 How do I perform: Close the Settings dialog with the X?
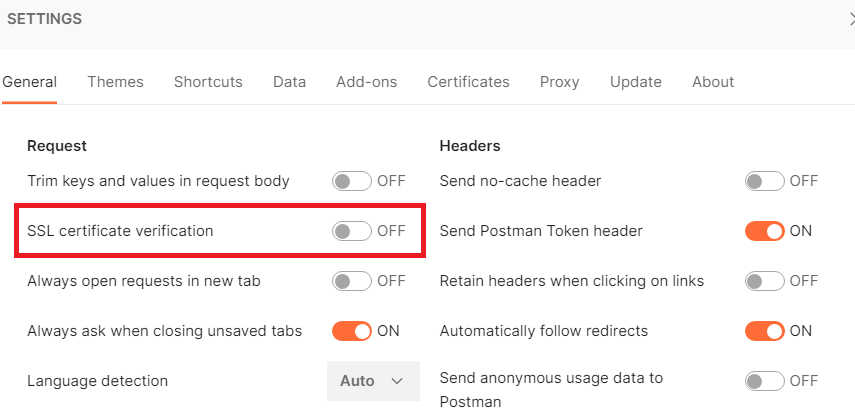point(850,18)
